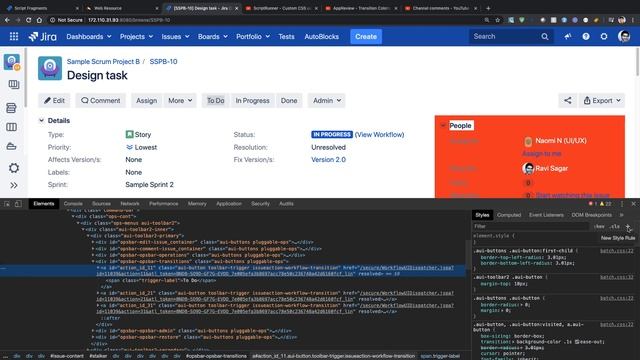Open the AutoBlocks menu item

tap(322, 37)
